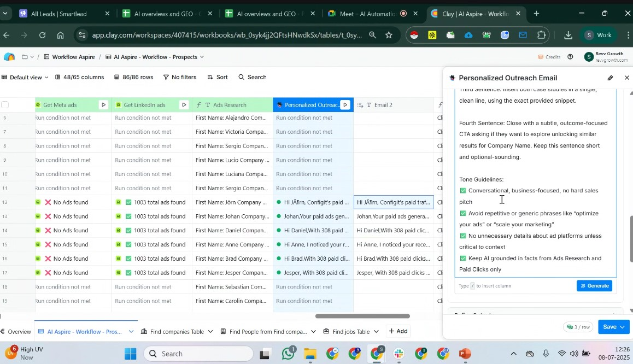This screenshot has height=364, width=633.
Task: Expand AI Aspire - Workflow - Prospects breadcrumb dropdown
Action: pos(202,57)
